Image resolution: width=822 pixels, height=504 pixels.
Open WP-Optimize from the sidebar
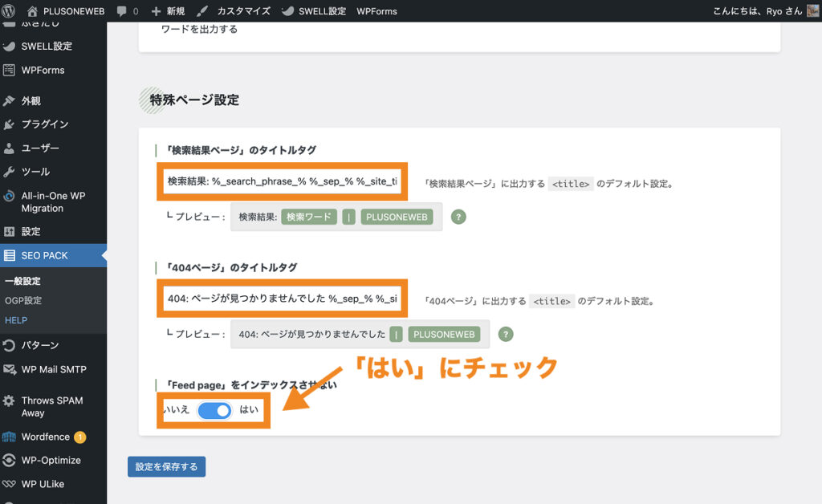click(x=51, y=461)
